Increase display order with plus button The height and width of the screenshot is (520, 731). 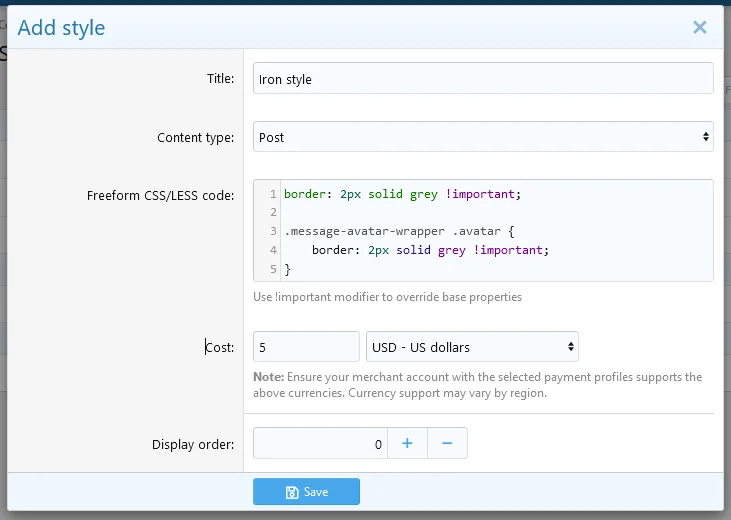tap(407, 443)
